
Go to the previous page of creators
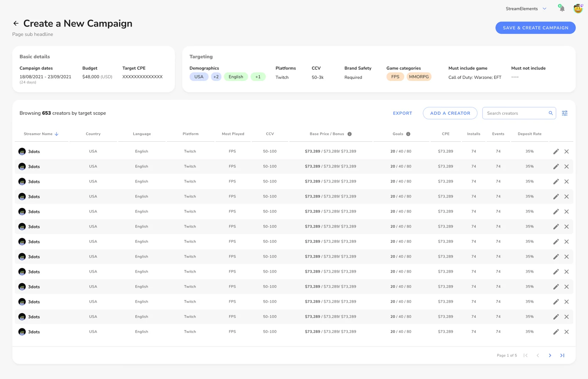[538, 355]
